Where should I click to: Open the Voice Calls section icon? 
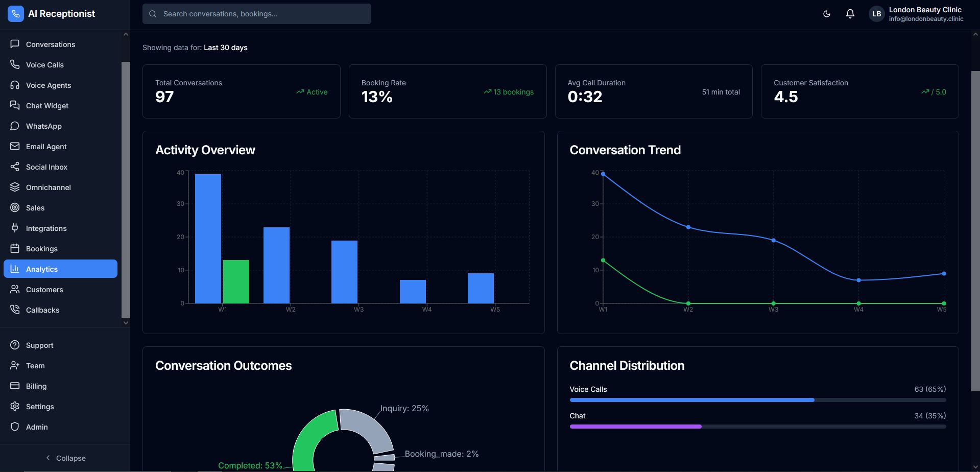(x=15, y=65)
